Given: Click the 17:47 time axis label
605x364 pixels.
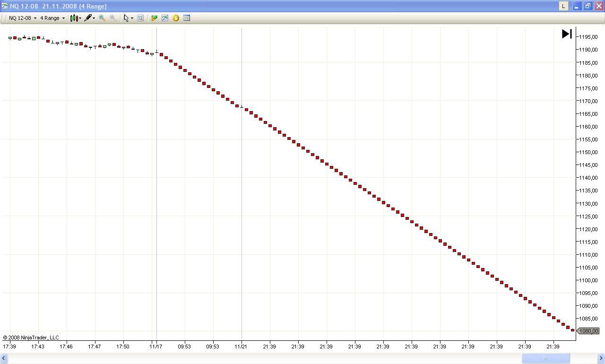Looking at the screenshot, I should (x=95, y=347).
